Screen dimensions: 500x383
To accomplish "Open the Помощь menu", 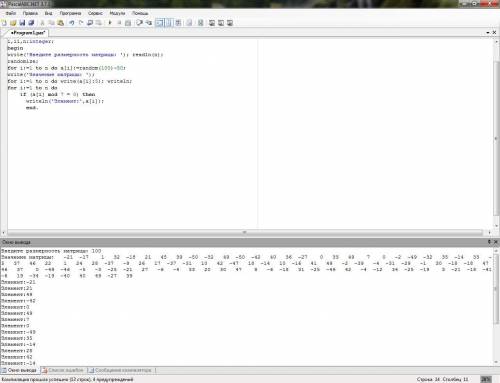I will tap(140, 13).
